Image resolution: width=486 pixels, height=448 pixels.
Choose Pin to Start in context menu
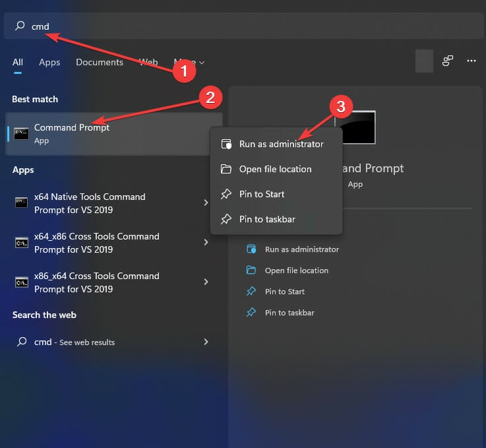point(276,194)
